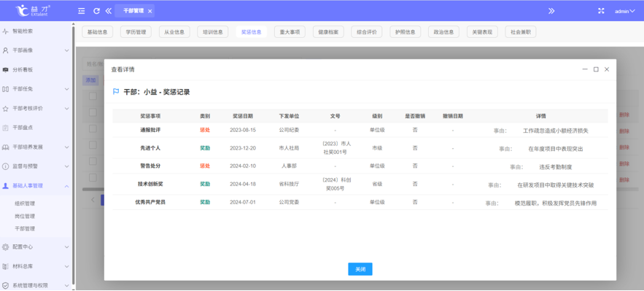
Task: Maximize the 查看详情 dialog
Action: (596, 69)
